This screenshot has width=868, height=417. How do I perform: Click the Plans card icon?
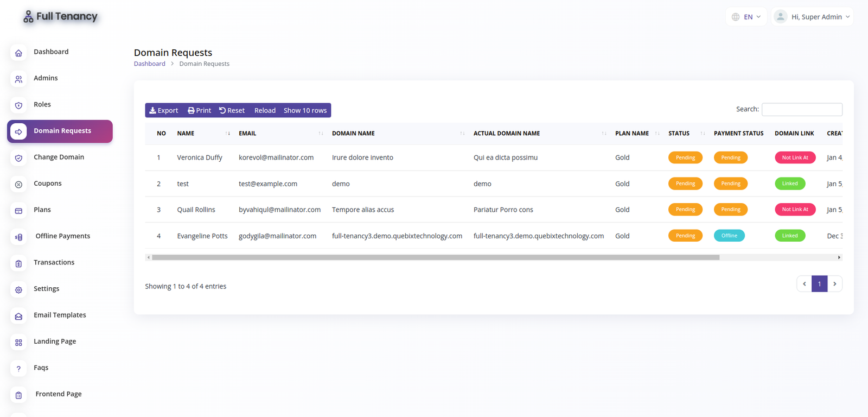click(x=18, y=211)
